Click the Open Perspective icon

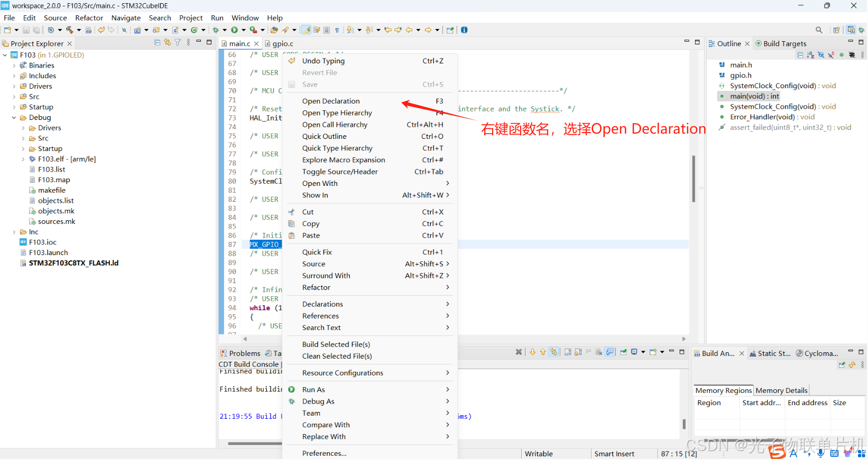(x=836, y=30)
